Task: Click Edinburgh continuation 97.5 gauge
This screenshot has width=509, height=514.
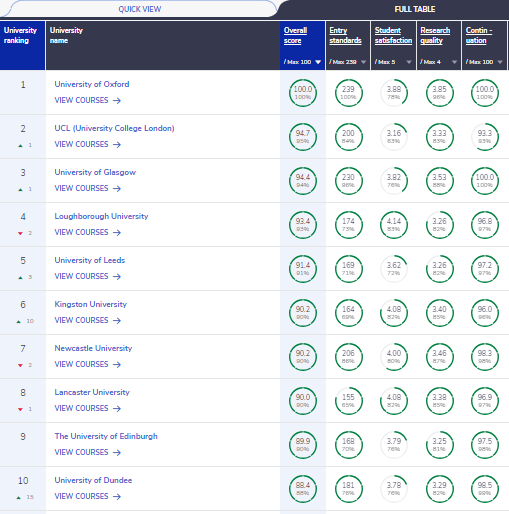Action: [x=485, y=445]
